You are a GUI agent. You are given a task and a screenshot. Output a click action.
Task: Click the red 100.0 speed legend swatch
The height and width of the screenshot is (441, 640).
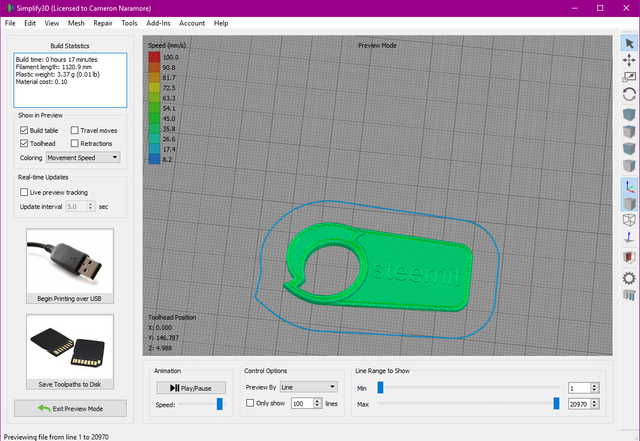coord(154,57)
